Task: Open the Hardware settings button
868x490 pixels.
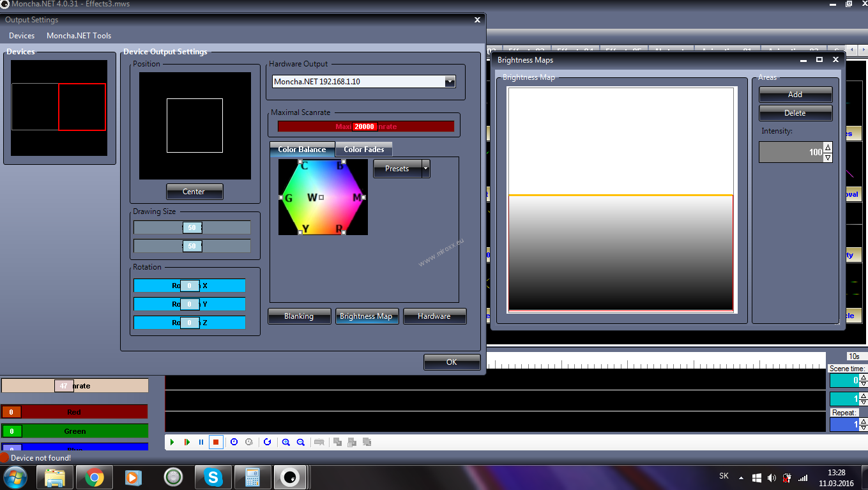Action: coord(434,316)
